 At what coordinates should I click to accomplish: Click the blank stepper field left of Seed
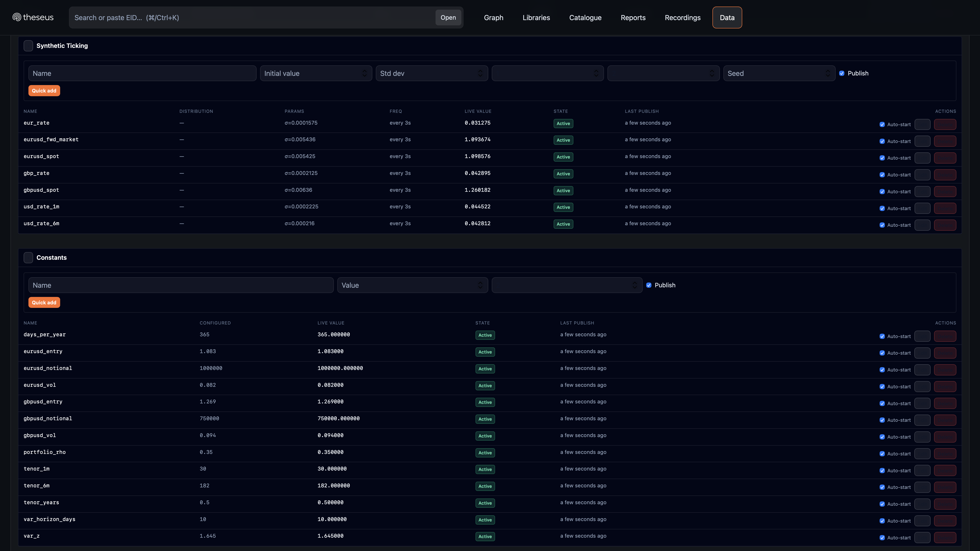663,73
